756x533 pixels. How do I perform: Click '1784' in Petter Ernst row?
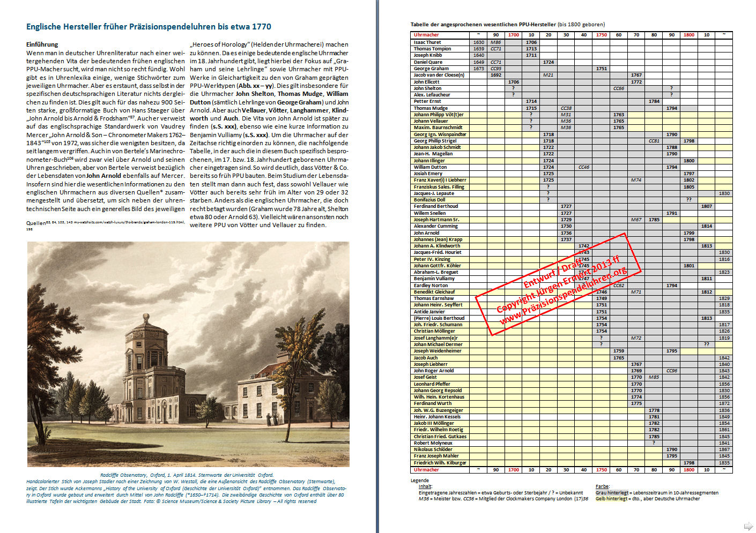[x=654, y=101]
